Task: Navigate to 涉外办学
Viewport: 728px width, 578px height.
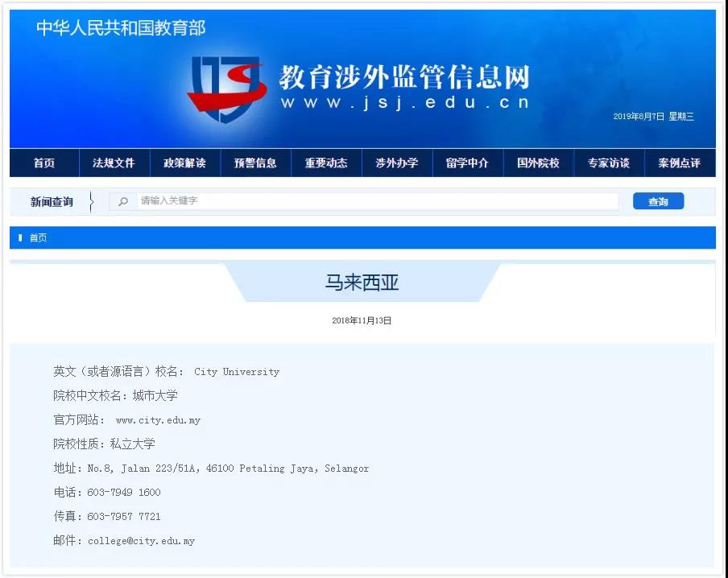Action: 397,163
